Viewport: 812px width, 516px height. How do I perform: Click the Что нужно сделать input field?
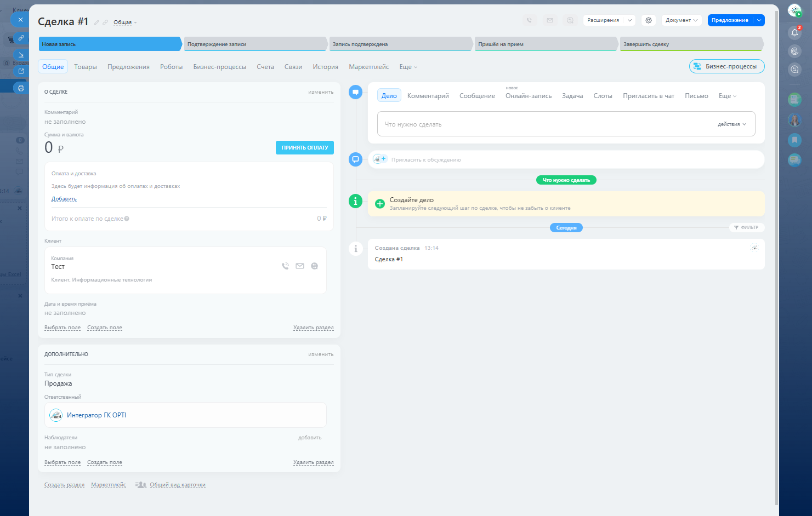click(543, 124)
